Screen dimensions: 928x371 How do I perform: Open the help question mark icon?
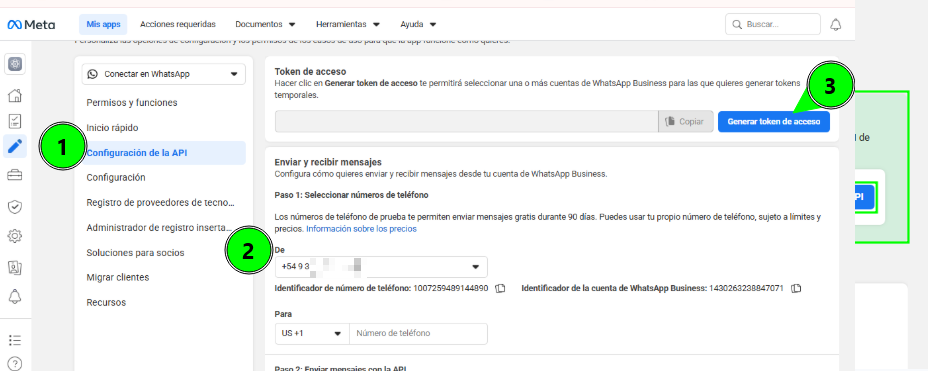[x=15, y=363]
